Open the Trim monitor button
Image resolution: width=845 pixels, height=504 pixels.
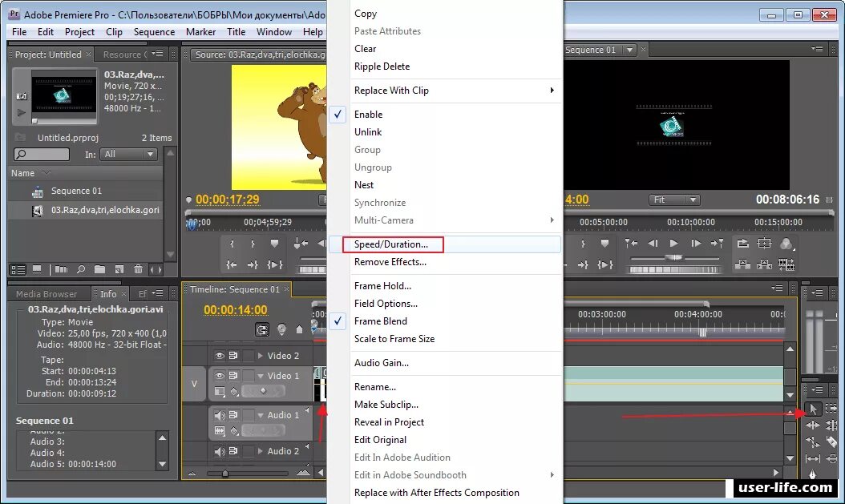pyautogui.click(x=786, y=264)
